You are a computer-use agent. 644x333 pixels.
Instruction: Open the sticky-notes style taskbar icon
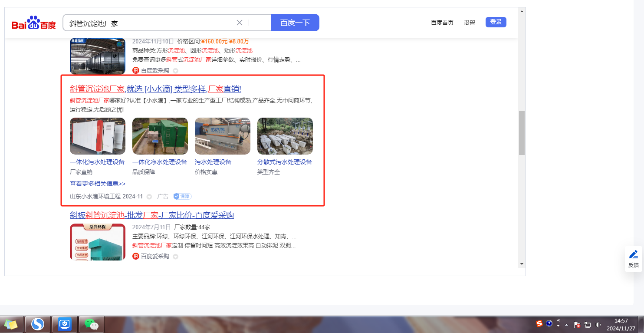[11, 324]
